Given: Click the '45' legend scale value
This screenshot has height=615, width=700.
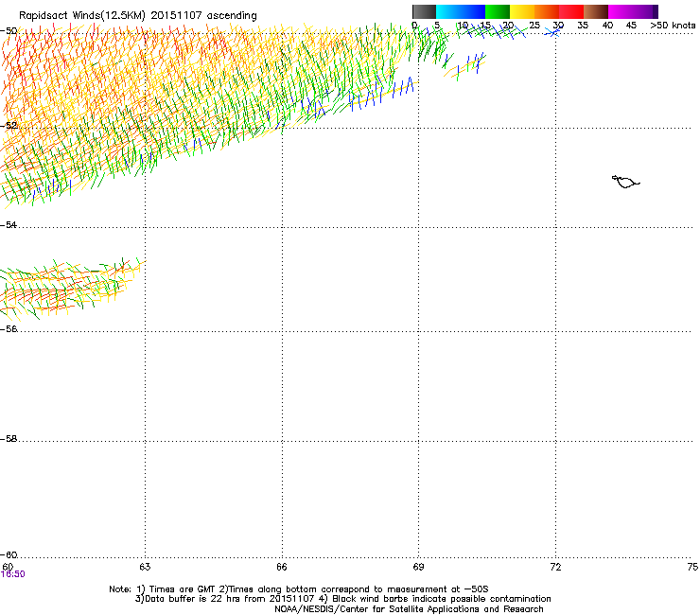Looking at the screenshot, I should (x=631, y=26).
